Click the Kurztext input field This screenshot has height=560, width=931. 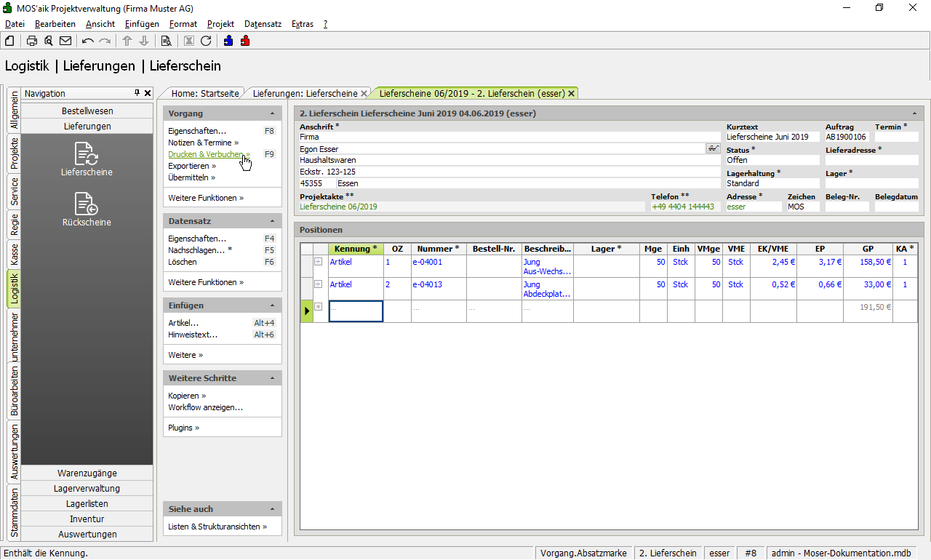point(772,137)
